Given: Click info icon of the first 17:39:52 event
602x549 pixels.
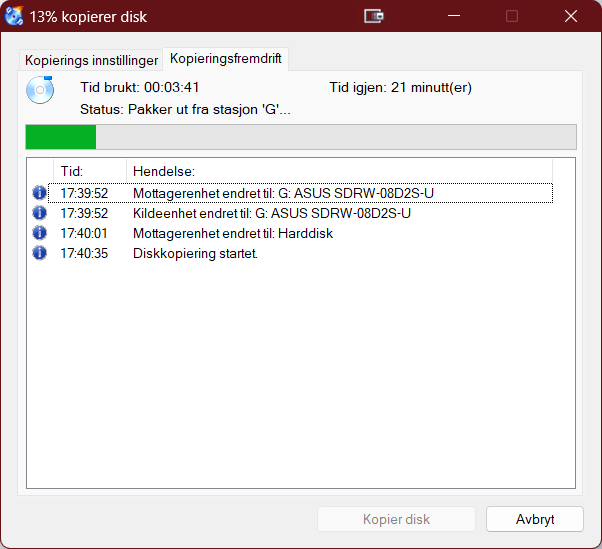Looking at the screenshot, I should 39,193.
